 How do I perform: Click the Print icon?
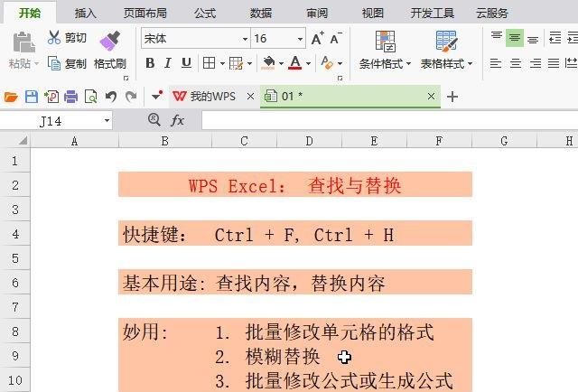point(70,97)
